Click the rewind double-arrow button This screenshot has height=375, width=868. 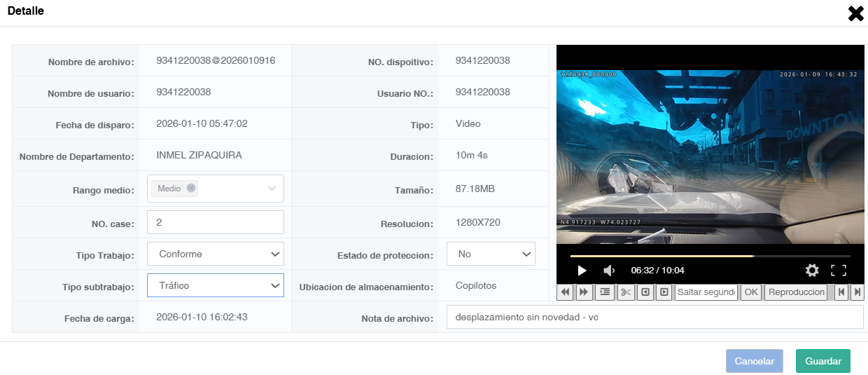[566, 292]
